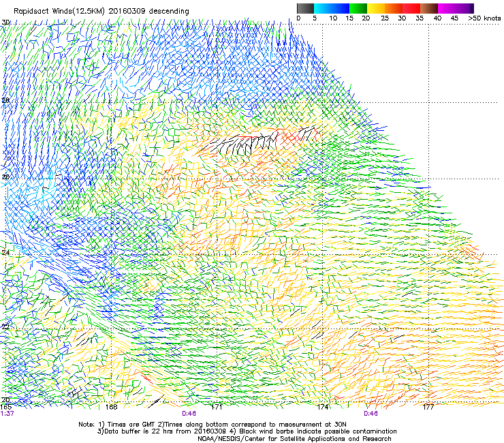Click the orange 25-30 knots legend color segment
Image resolution: width=504 pixels, height=443 pixels.
click(394, 8)
